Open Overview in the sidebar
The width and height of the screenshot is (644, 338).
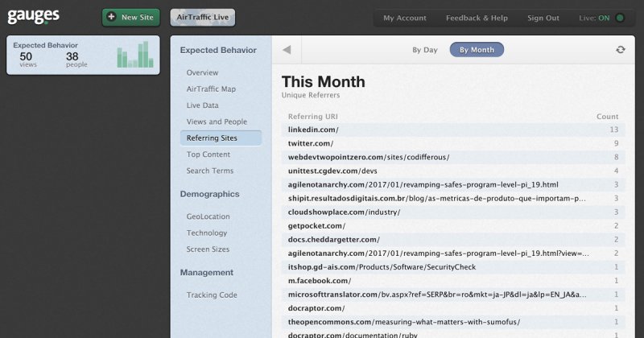coord(202,72)
